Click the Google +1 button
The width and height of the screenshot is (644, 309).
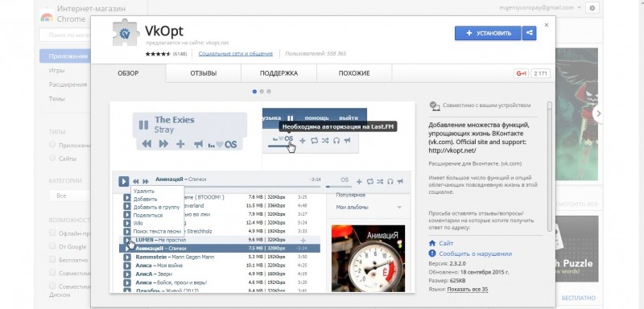click(521, 73)
